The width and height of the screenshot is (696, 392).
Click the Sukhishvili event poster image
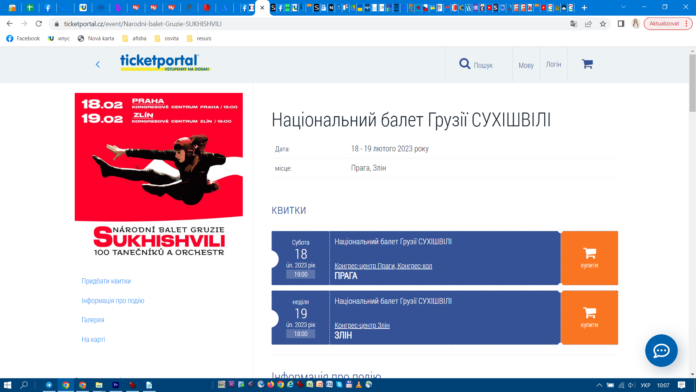[x=158, y=174]
